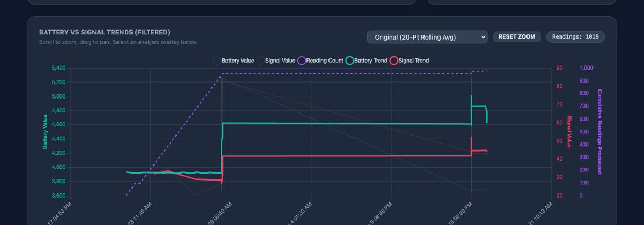The height and width of the screenshot is (225, 644).
Task: Toggle Battery Value legend item
Action: (x=233, y=61)
